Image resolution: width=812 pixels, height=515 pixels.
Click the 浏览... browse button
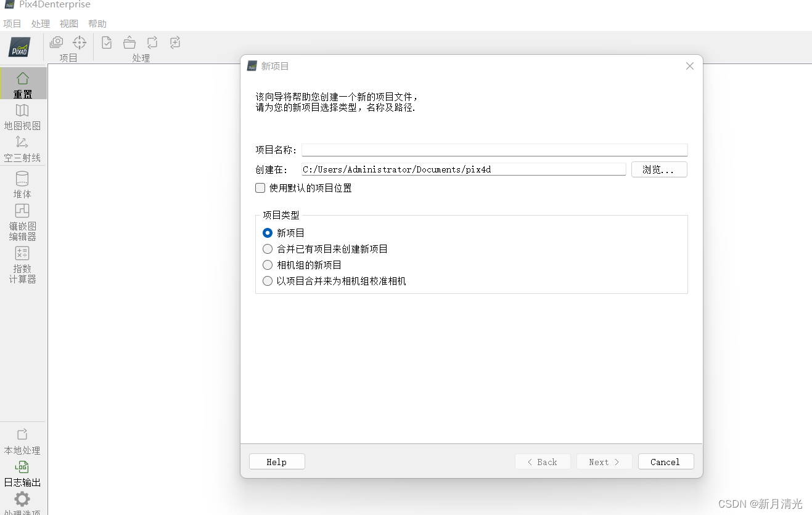(659, 169)
